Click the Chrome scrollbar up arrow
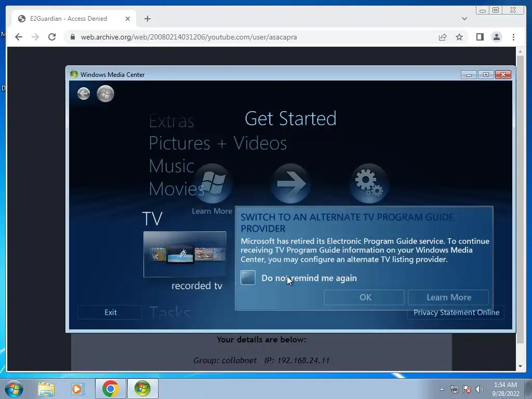Screen dimensions: 532x399 click(x=520, y=52)
